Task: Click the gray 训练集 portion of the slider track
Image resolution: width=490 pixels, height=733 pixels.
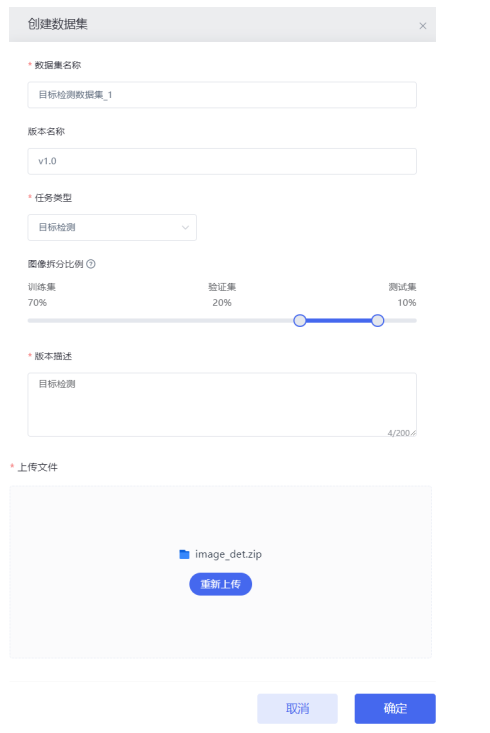Action: click(160, 321)
